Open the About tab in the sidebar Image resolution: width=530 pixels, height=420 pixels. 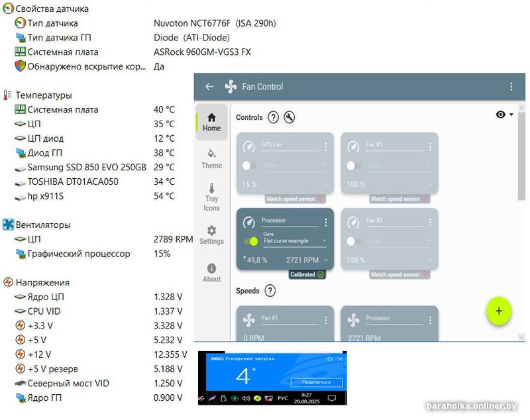point(211,273)
